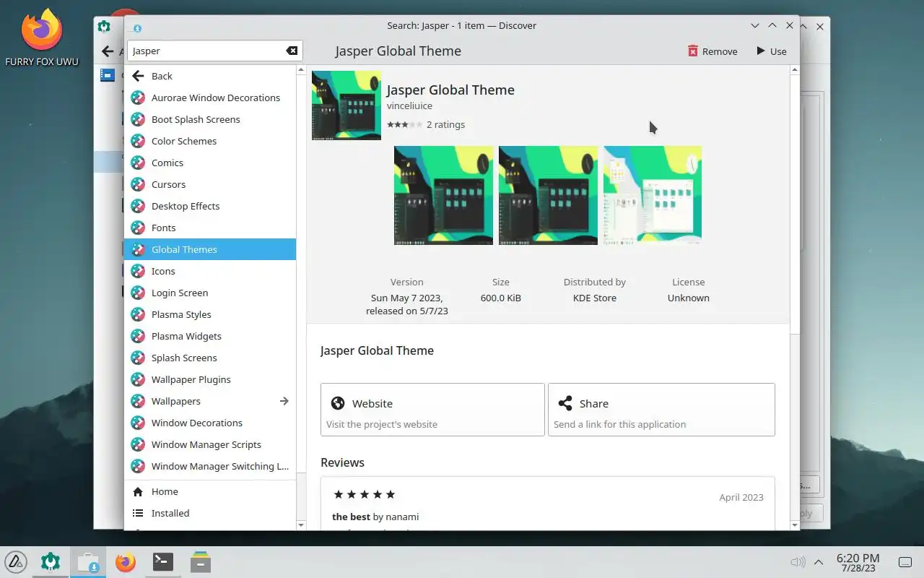The image size is (924, 578).
Task: Click the 'the best' review title
Action: (x=351, y=517)
